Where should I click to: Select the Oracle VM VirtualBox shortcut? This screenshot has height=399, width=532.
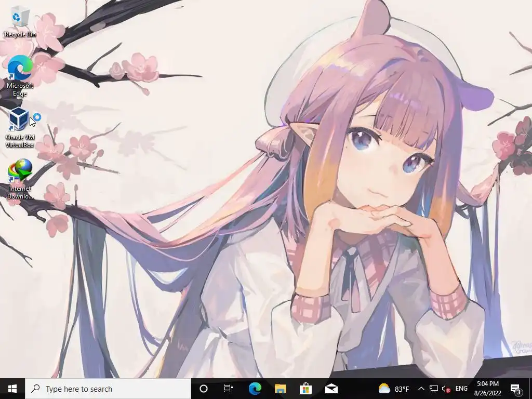(x=20, y=128)
